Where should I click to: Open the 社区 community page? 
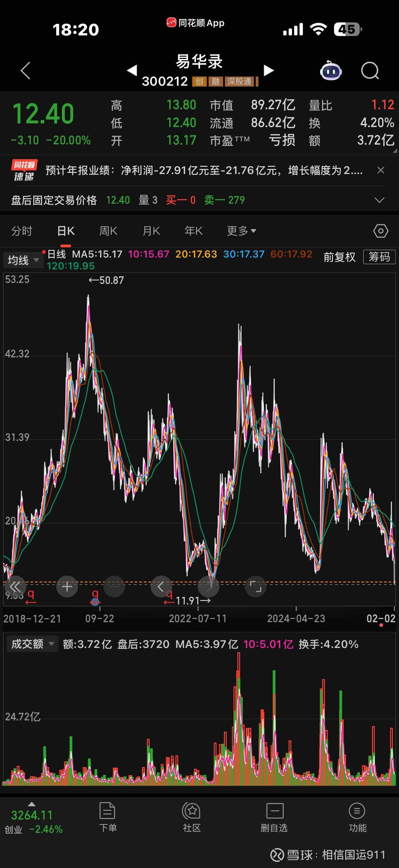[x=192, y=818]
